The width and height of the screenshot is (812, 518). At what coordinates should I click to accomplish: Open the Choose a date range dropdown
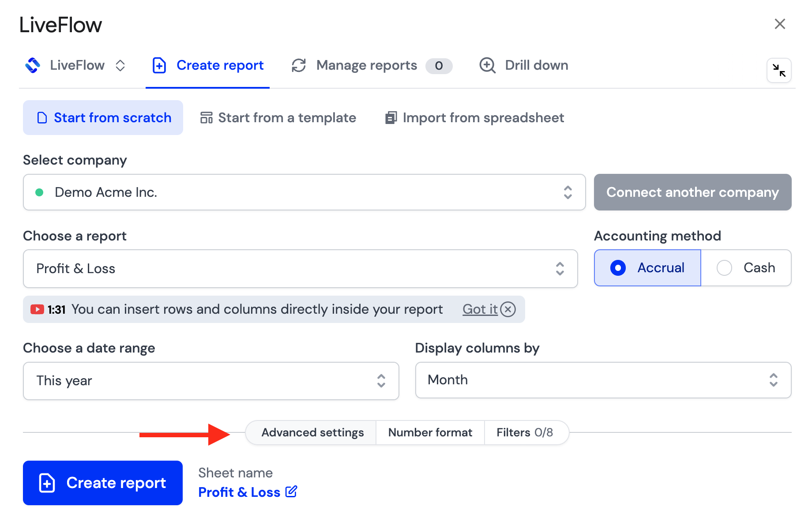[x=211, y=381]
